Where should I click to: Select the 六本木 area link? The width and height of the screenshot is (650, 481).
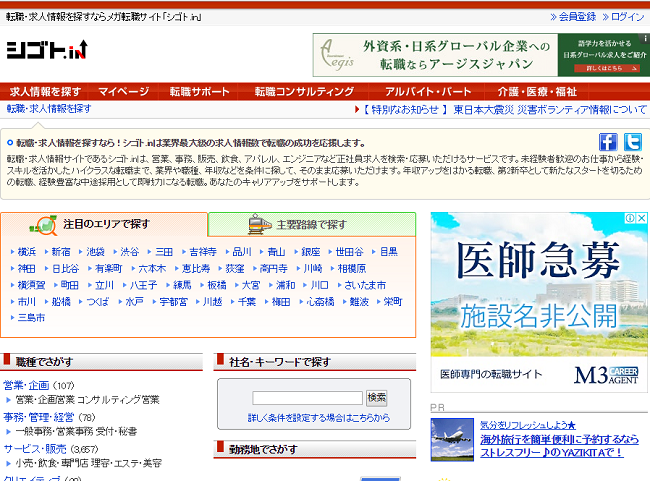pyautogui.click(x=152, y=269)
